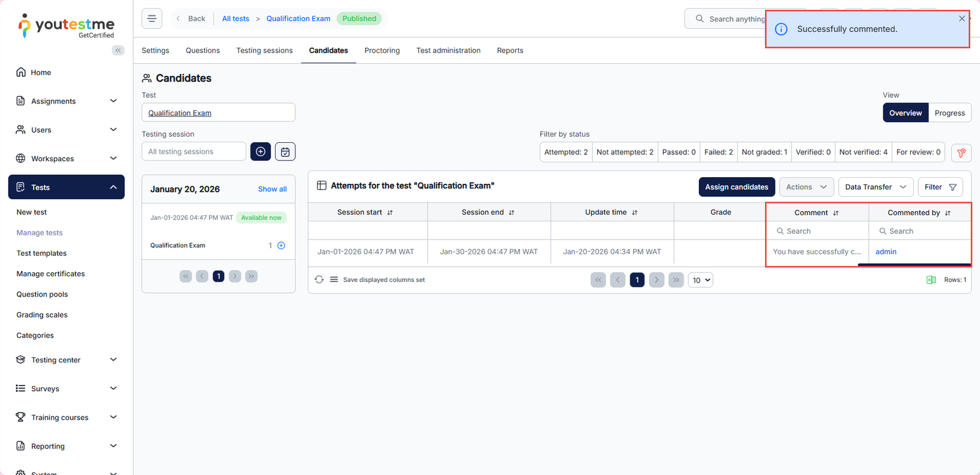This screenshot has width=980, height=475.
Task: Open the calendar icon next to testing sessions
Action: point(285,151)
